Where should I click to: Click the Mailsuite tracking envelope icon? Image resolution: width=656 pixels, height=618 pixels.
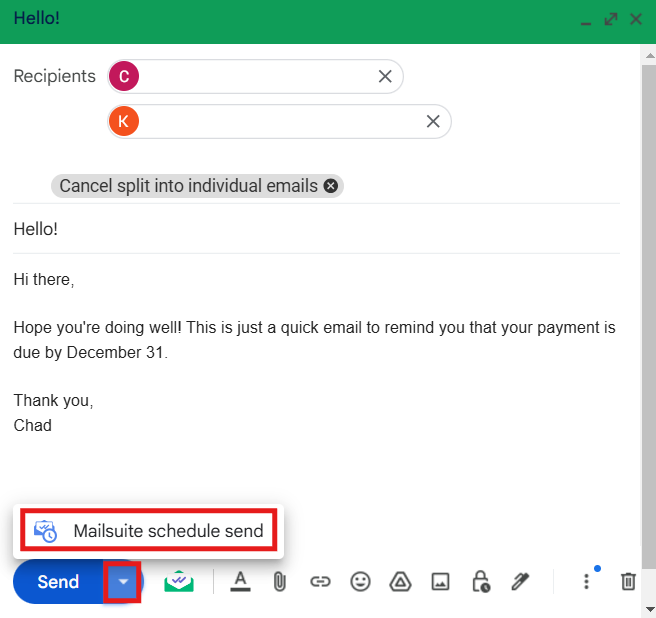click(x=179, y=581)
